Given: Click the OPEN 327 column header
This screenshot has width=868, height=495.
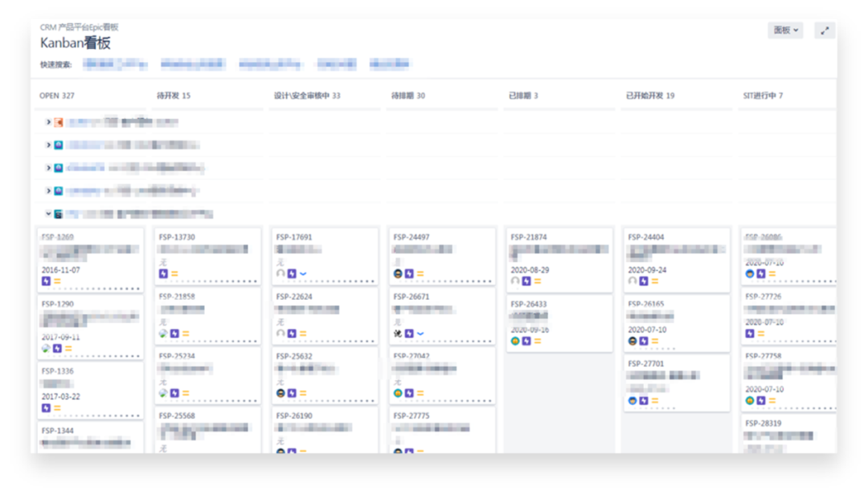Looking at the screenshot, I should point(57,96).
